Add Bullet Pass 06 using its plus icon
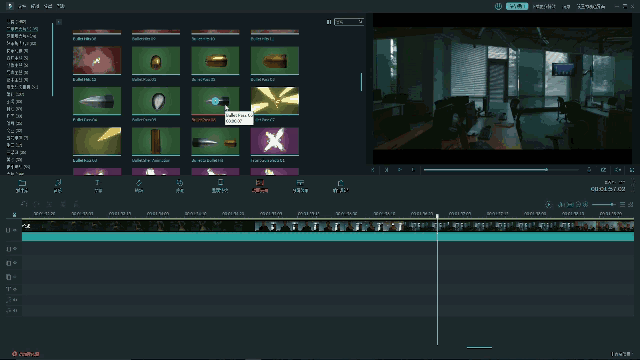 click(x=215, y=101)
